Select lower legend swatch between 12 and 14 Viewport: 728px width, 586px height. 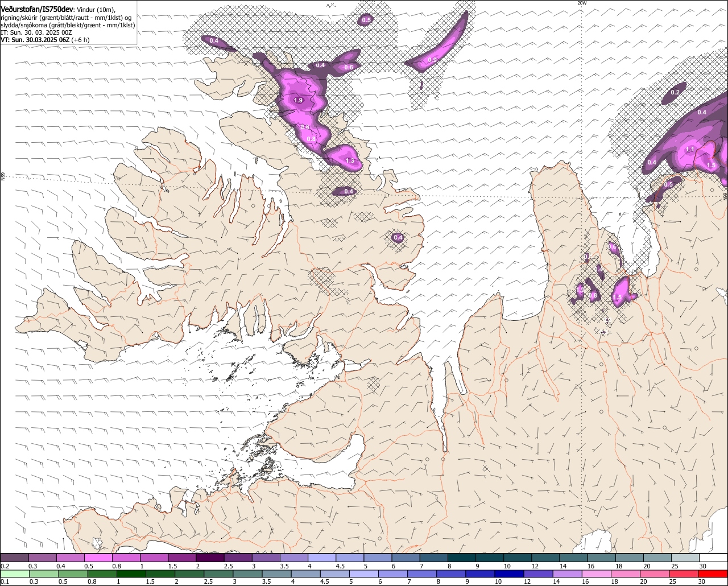pos(539,573)
